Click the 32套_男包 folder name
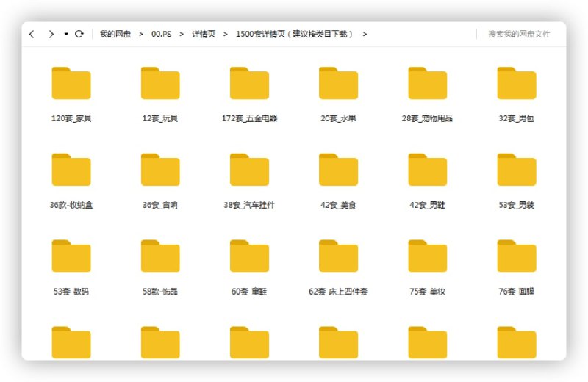588x382 pixels. point(517,118)
